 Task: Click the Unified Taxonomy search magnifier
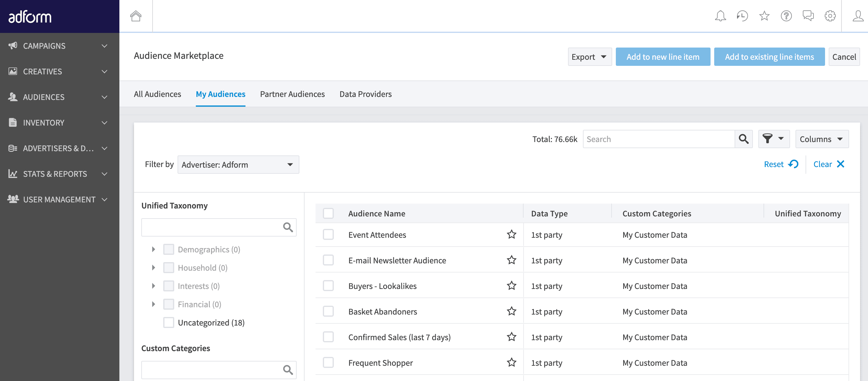(288, 227)
